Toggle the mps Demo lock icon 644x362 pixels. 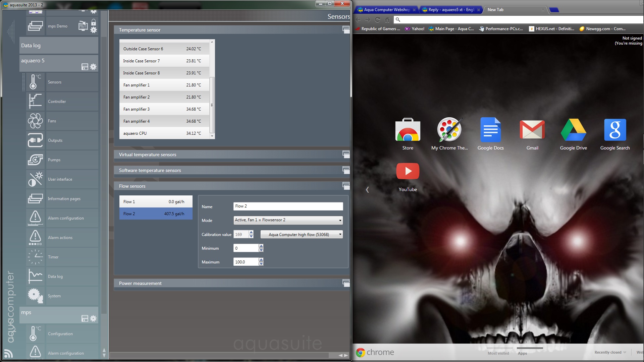(x=94, y=22)
